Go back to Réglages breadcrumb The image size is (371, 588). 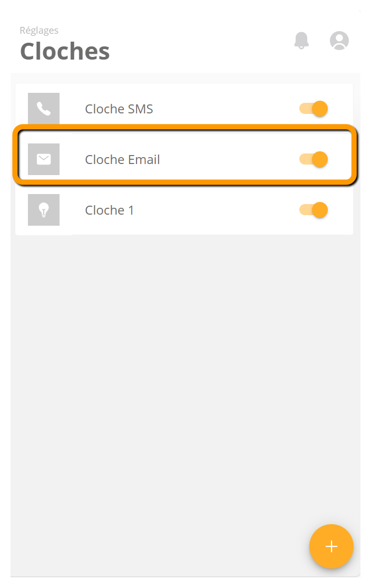(x=39, y=31)
